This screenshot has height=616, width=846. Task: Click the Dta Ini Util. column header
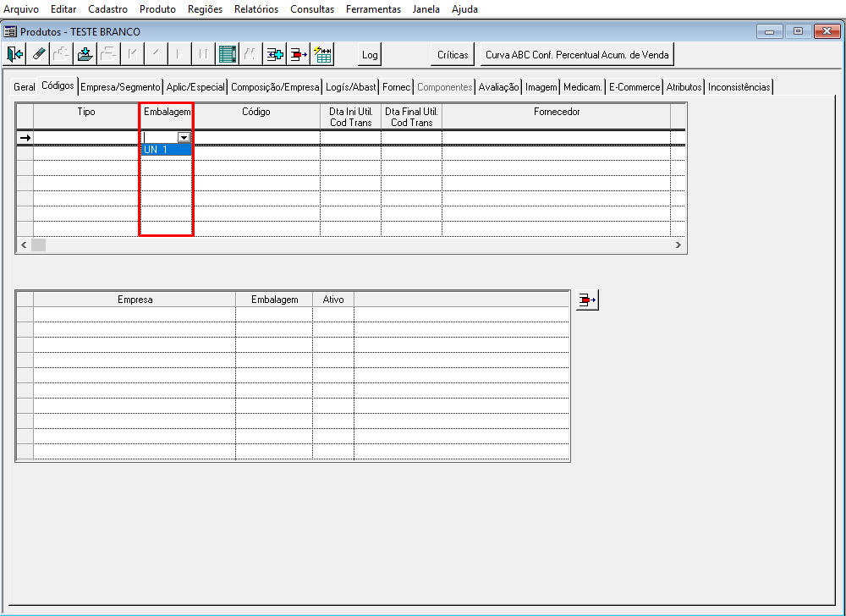[351, 117]
